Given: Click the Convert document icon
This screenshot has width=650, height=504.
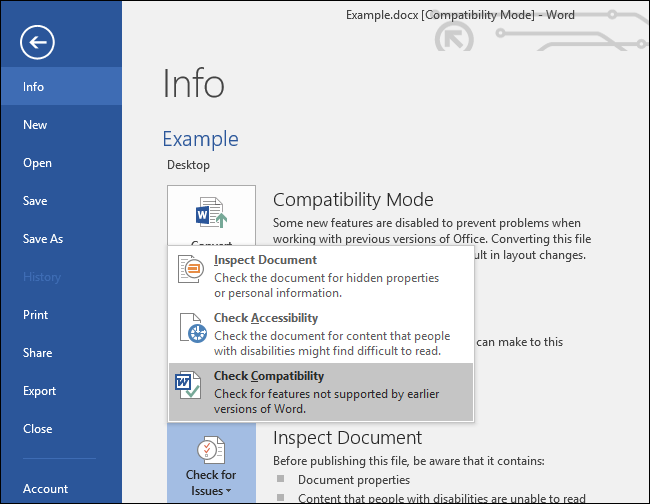Looking at the screenshot, I should click(211, 214).
